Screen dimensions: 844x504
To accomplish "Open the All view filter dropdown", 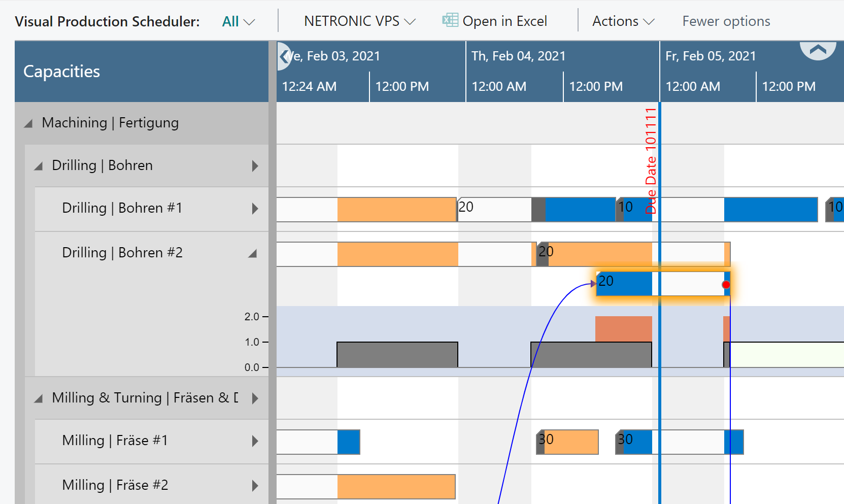I will 238,21.
